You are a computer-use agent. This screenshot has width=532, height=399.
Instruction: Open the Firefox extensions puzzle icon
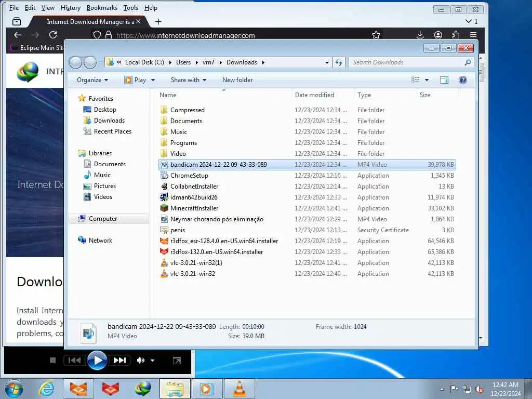click(456, 35)
